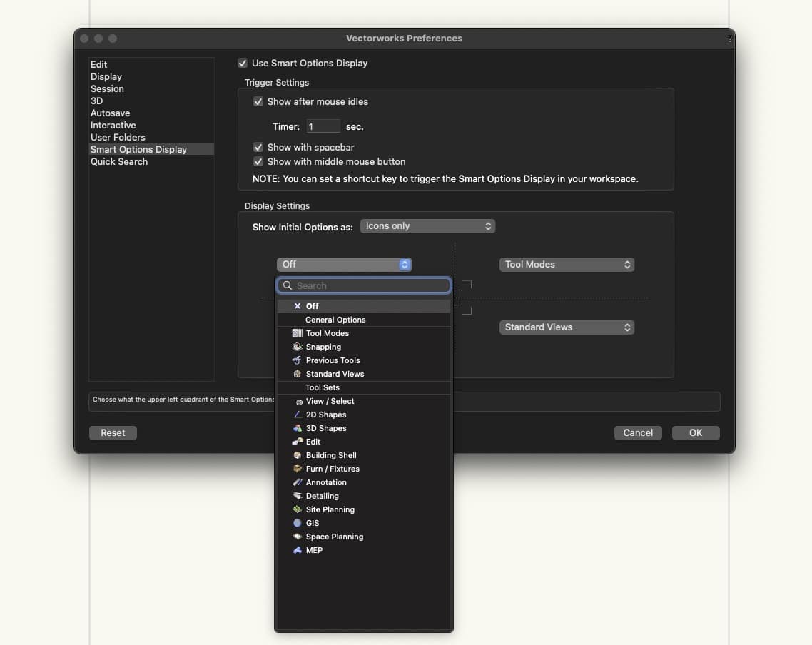The height and width of the screenshot is (645, 812).
Task: Click the Building Shell icon
Action: 298,455
